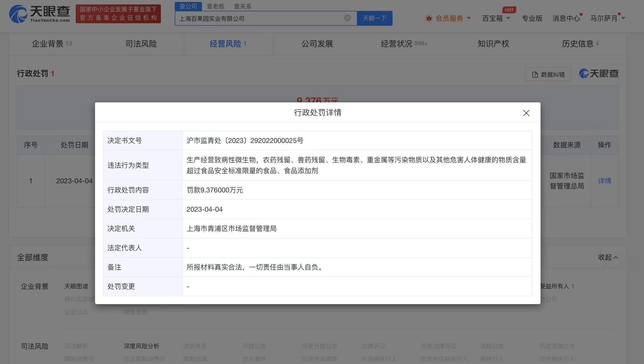The width and height of the screenshot is (644, 364).
Task: Click the Tianyancha watermark logo at right
Action: pos(599,73)
